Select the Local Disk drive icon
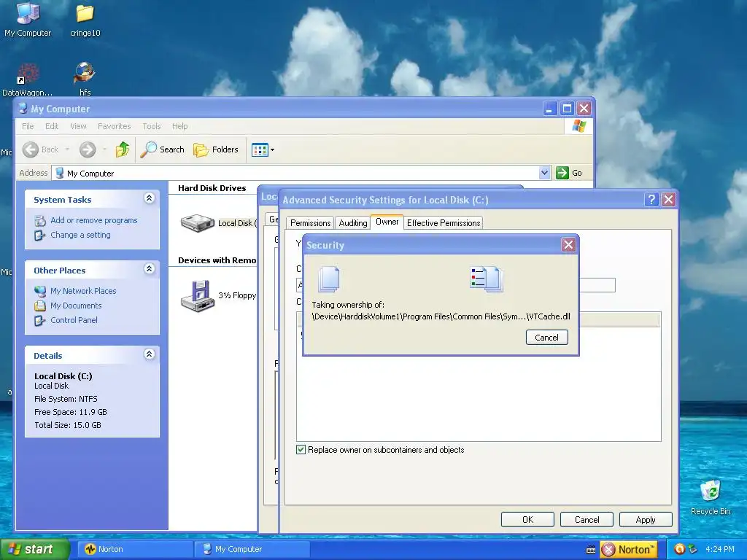This screenshot has width=747, height=560. coord(198,223)
